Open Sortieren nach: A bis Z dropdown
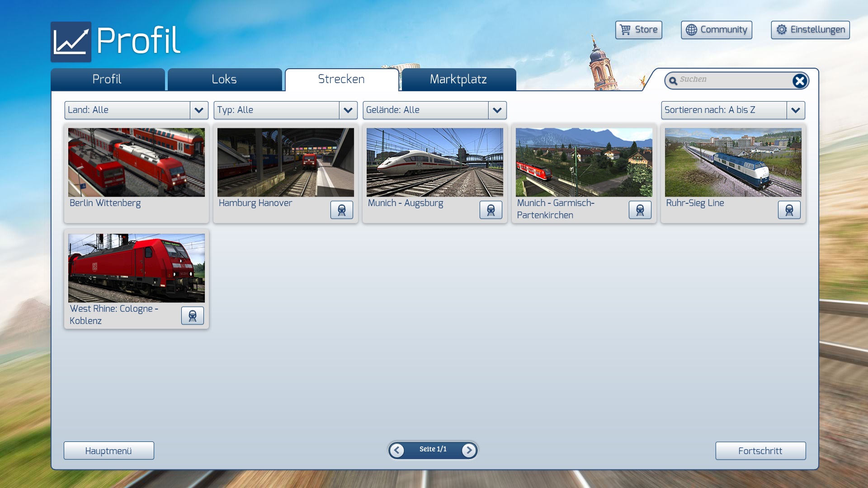Image resolution: width=868 pixels, height=488 pixels. (795, 110)
